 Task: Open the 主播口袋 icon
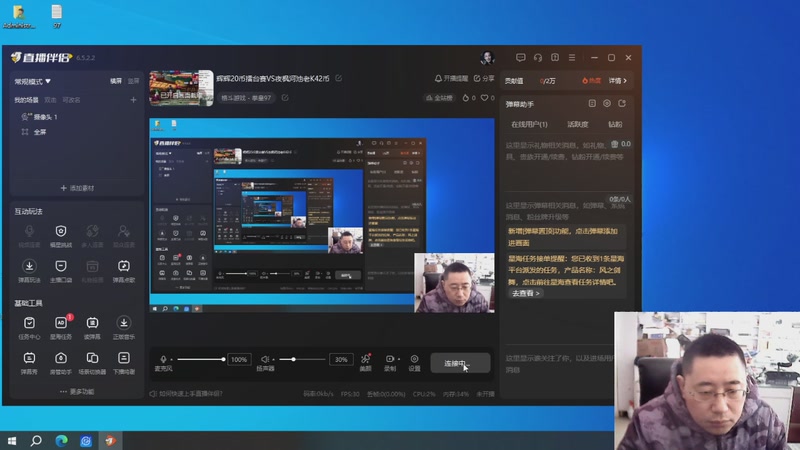[61, 271]
